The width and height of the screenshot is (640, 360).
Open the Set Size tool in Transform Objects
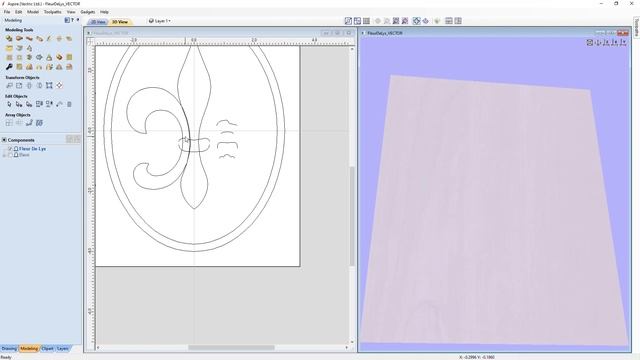point(19,86)
